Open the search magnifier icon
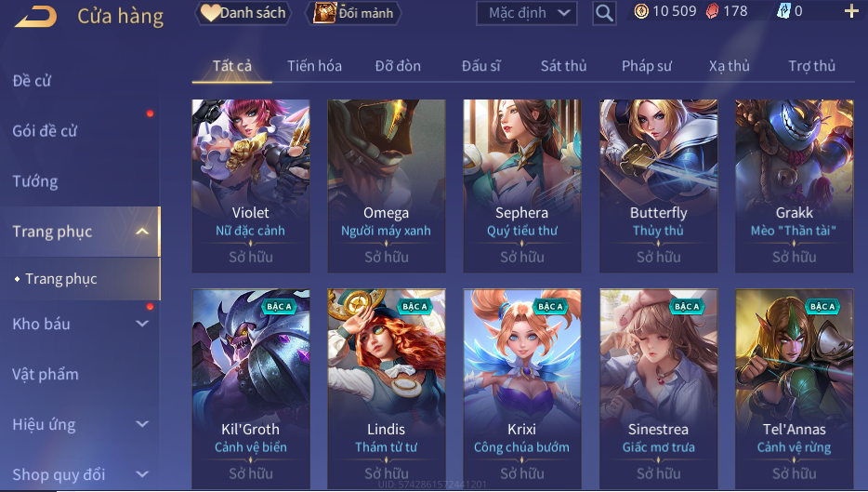The width and height of the screenshot is (868, 492). point(604,13)
